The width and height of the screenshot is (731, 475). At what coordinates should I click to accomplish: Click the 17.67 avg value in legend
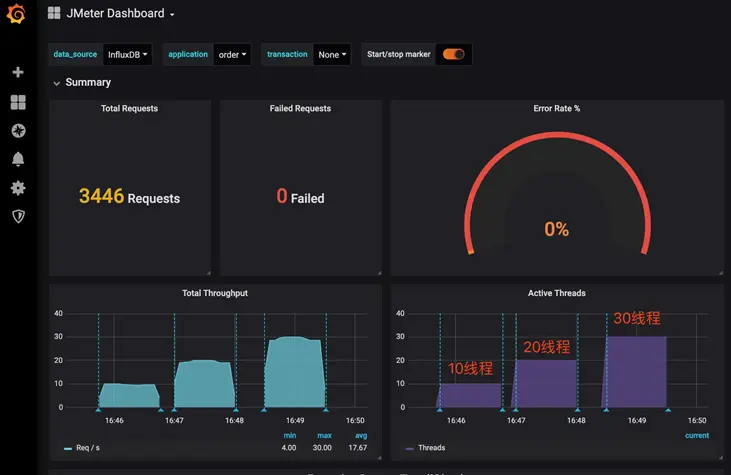pyautogui.click(x=358, y=447)
